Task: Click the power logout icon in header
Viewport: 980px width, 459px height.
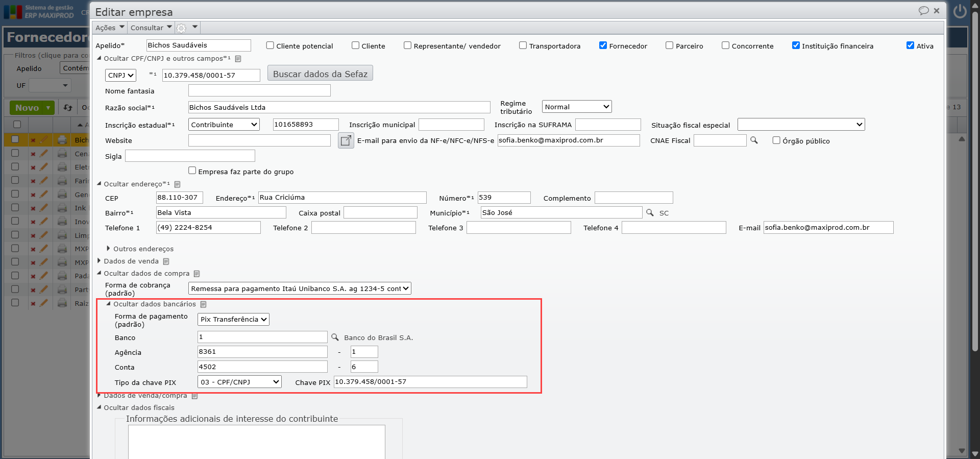Action: coord(960,11)
